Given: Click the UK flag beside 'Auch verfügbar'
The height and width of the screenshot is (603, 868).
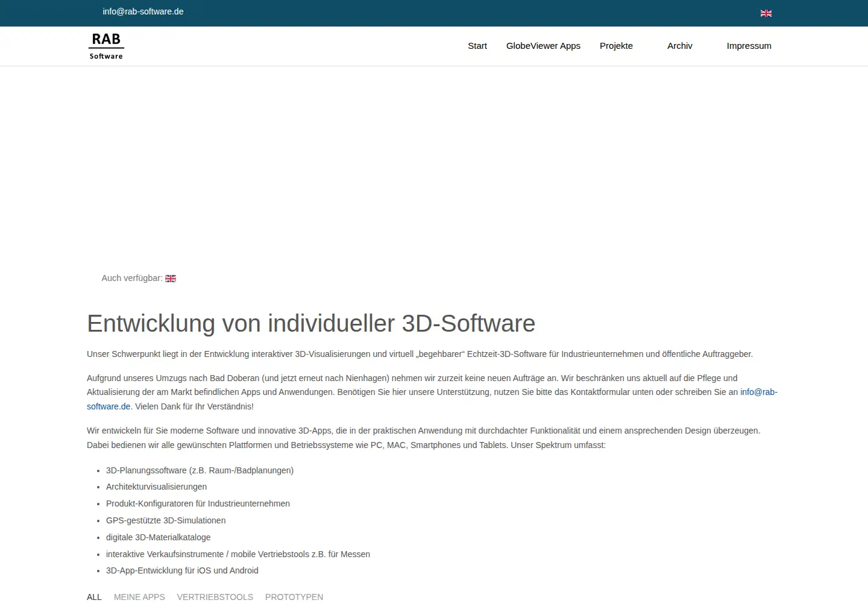Looking at the screenshot, I should 171,279.
